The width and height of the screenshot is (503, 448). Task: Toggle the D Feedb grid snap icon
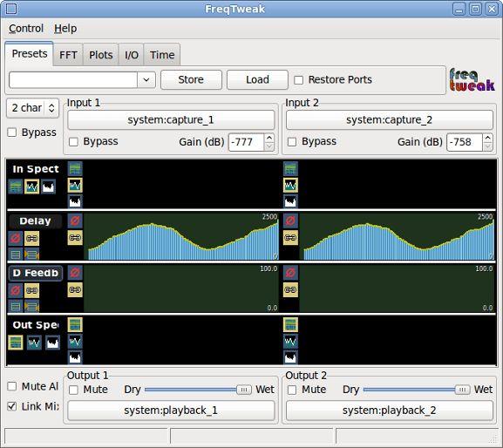(x=31, y=306)
